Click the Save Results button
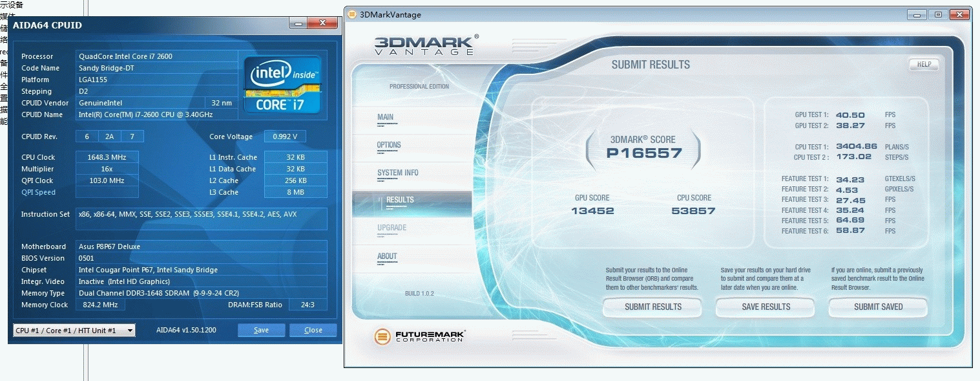This screenshot has height=381, width=980. 766,307
